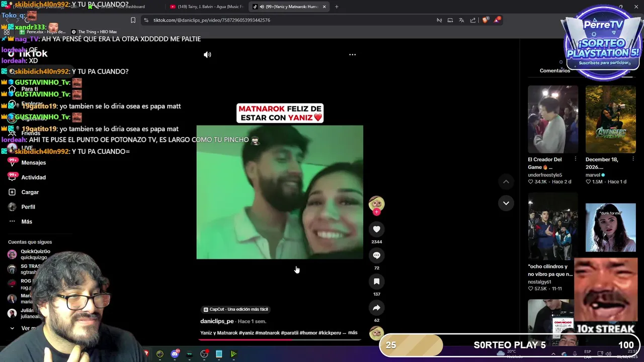Bookmark this page in the address bar

tap(133, 20)
